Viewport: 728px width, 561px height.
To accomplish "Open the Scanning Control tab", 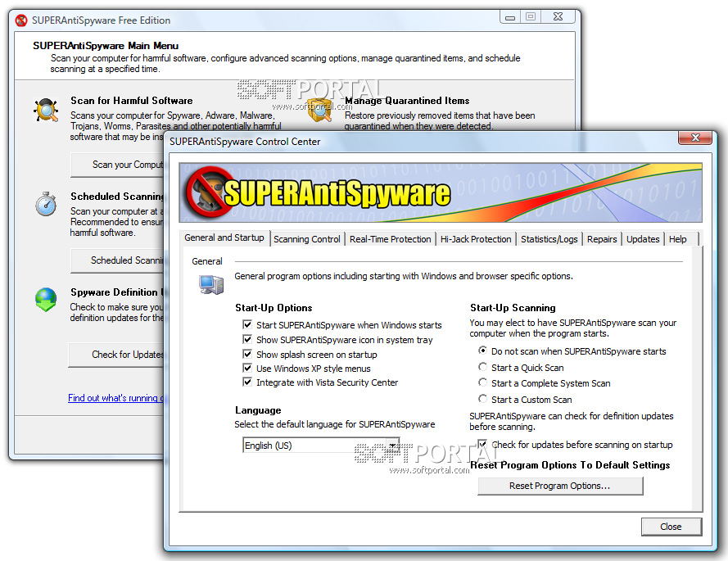I will tap(307, 239).
